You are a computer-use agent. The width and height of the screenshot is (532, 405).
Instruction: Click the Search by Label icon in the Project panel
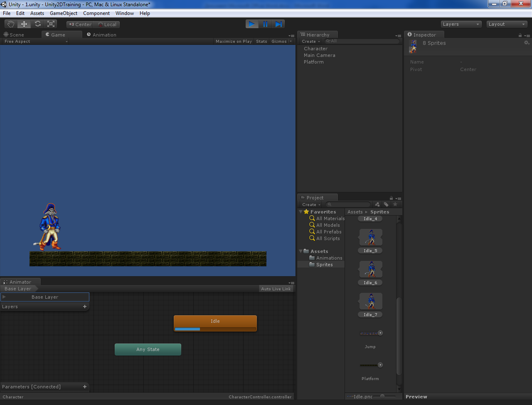tap(386, 204)
